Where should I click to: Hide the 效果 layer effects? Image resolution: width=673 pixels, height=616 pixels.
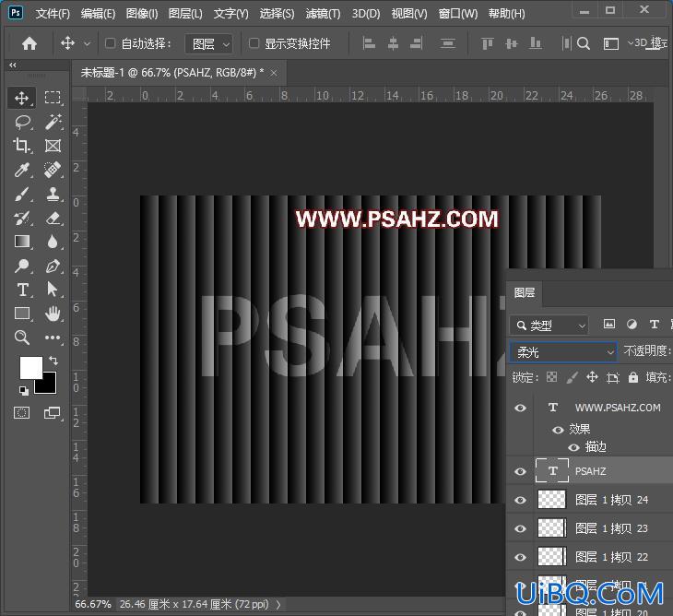click(558, 430)
